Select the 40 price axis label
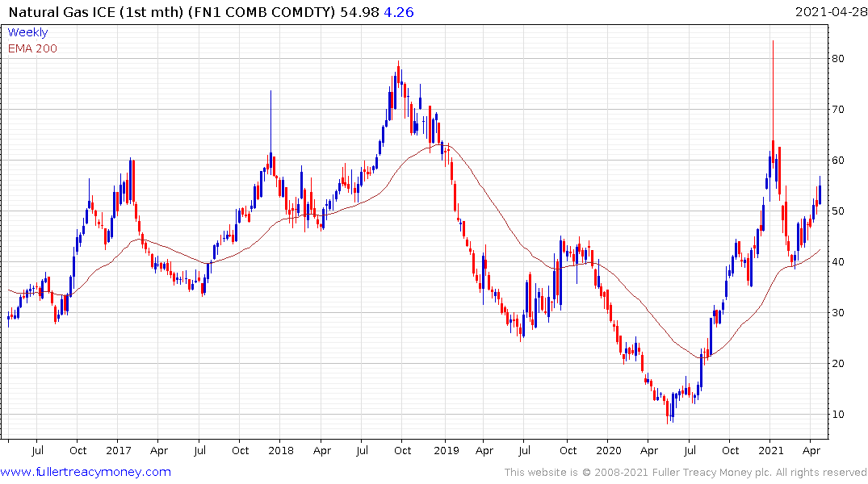This screenshot has width=868, height=484. (837, 262)
